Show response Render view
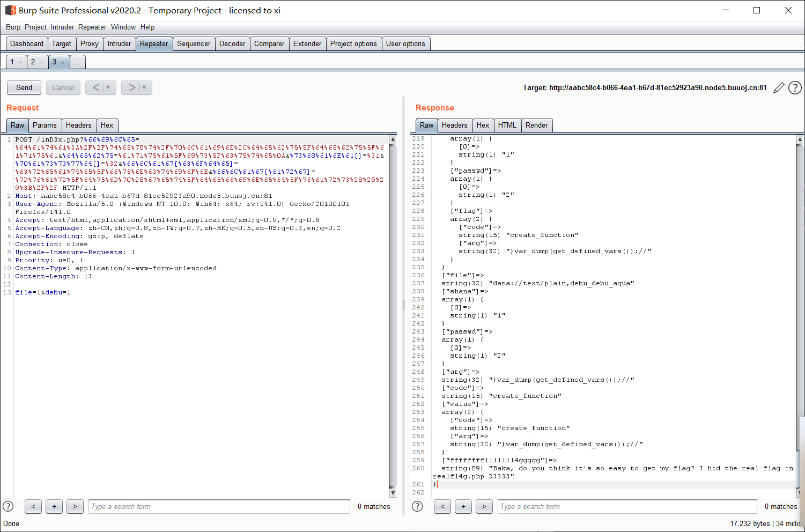This screenshot has height=532, width=805. pos(536,125)
